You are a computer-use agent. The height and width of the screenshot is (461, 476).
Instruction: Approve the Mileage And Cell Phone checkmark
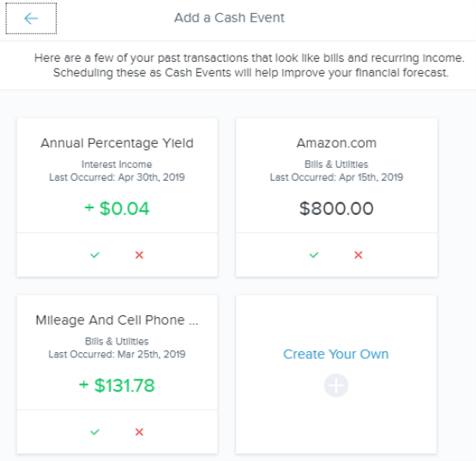click(95, 432)
